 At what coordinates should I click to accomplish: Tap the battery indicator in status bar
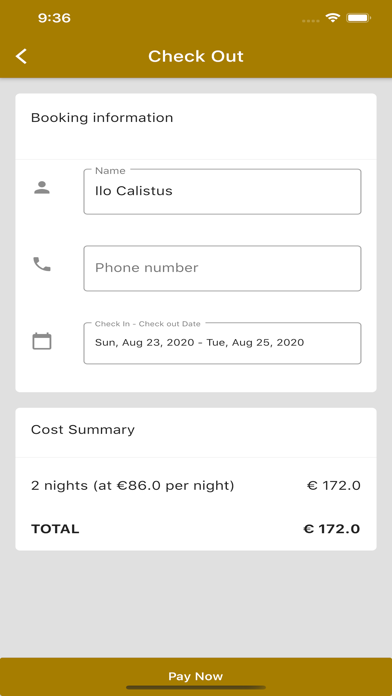click(x=359, y=18)
